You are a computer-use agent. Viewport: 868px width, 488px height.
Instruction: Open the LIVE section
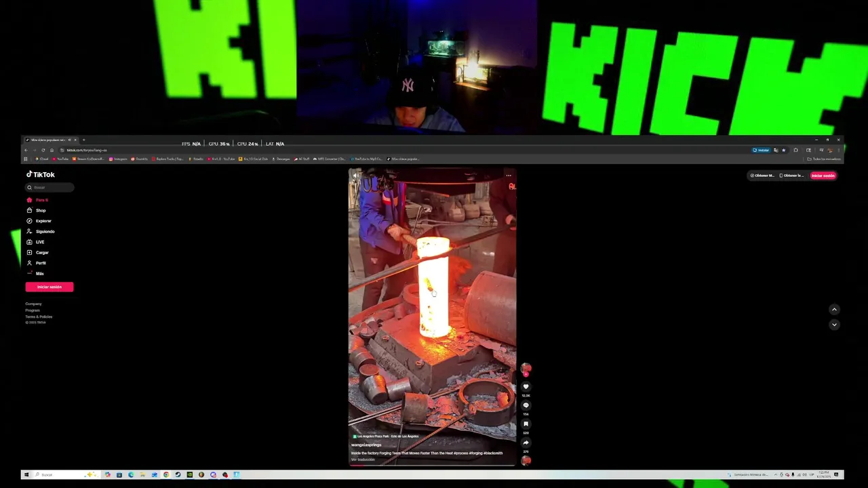(35, 242)
